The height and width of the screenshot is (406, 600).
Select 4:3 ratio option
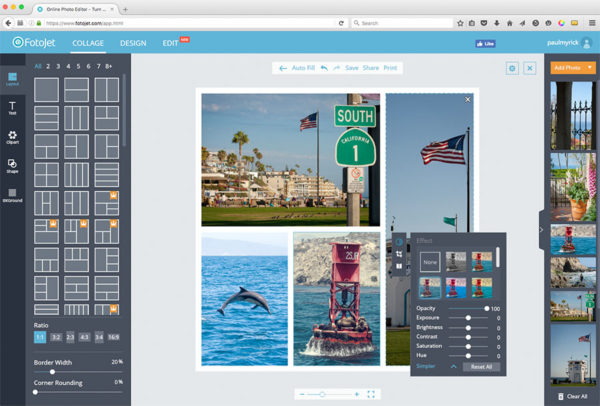[84, 337]
